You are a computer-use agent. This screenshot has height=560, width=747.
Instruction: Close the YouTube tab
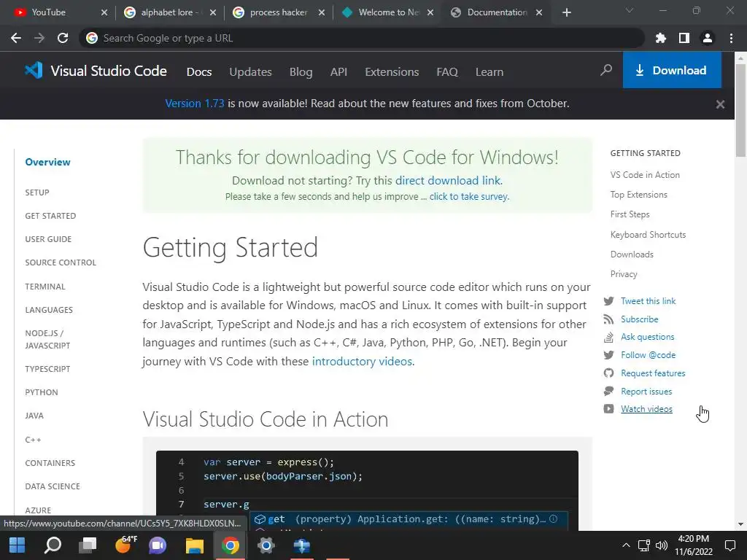tap(104, 12)
